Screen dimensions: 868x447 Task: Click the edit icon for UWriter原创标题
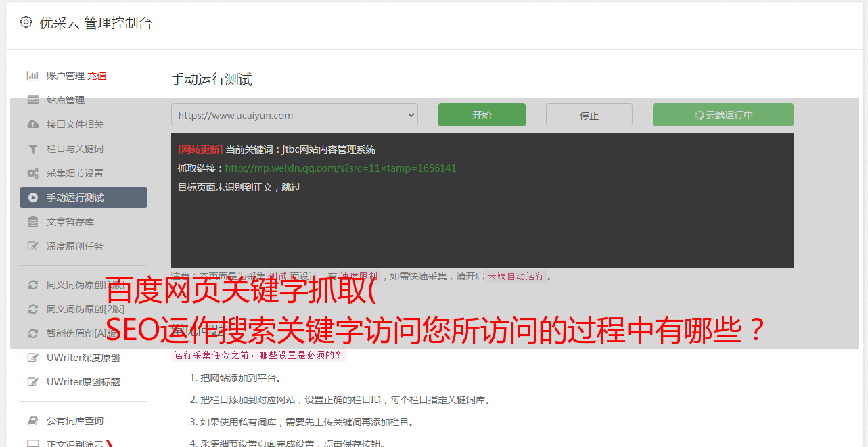(x=32, y=382)
